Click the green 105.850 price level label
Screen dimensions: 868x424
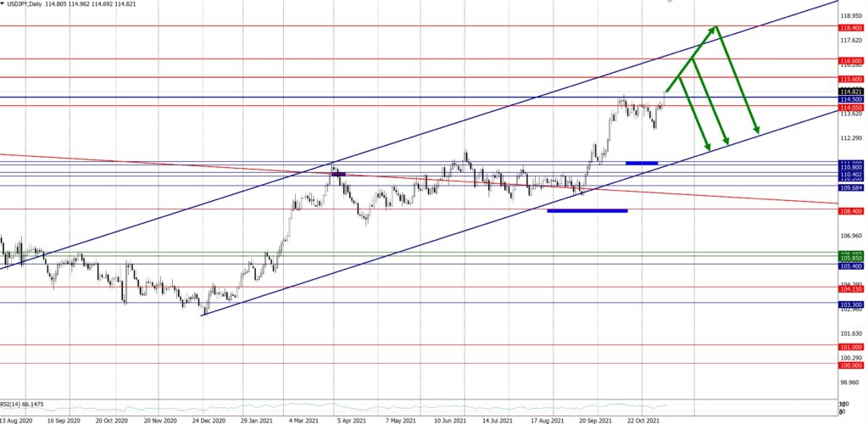coord(851,257)
